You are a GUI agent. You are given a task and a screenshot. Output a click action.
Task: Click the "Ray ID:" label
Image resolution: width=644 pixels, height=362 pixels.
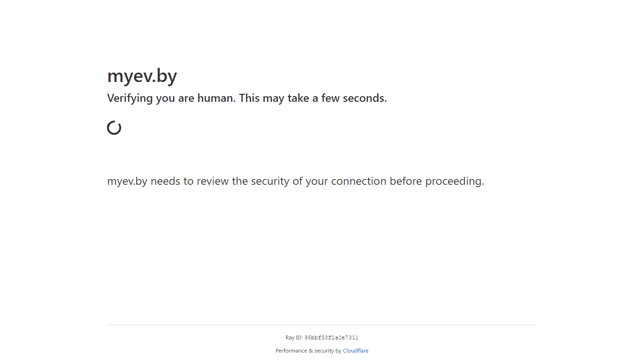pyautogui.click(x=294, y=337)
